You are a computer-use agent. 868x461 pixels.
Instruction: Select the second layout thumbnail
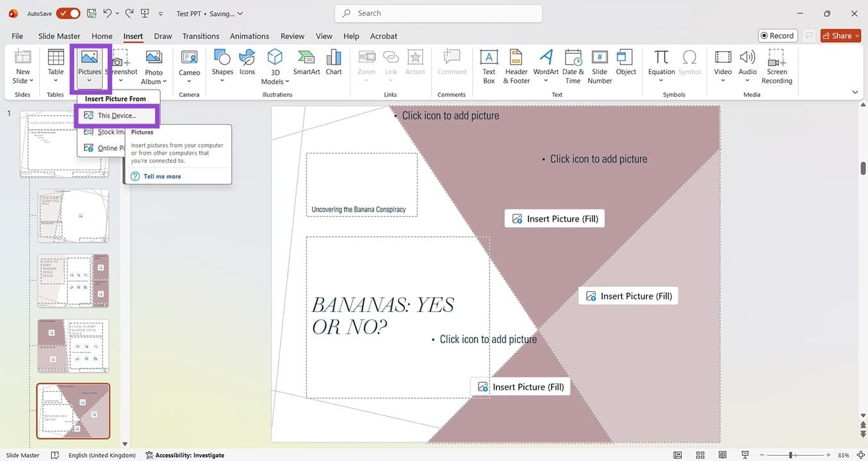(73, 216)
